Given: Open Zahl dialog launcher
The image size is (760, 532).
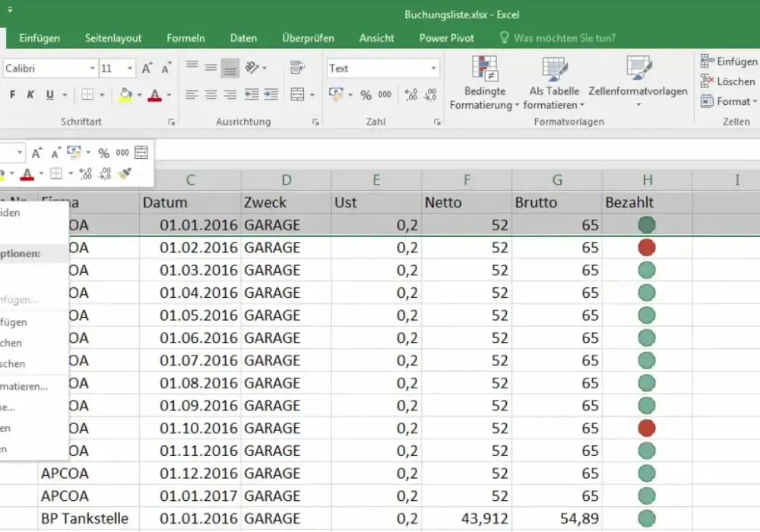Looking at the screenshot, I should click(x=437, y=122).
